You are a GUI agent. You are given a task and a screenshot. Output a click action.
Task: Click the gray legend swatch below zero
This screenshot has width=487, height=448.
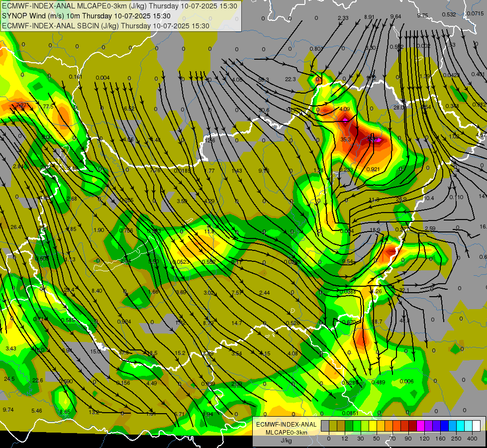(325, 426)
